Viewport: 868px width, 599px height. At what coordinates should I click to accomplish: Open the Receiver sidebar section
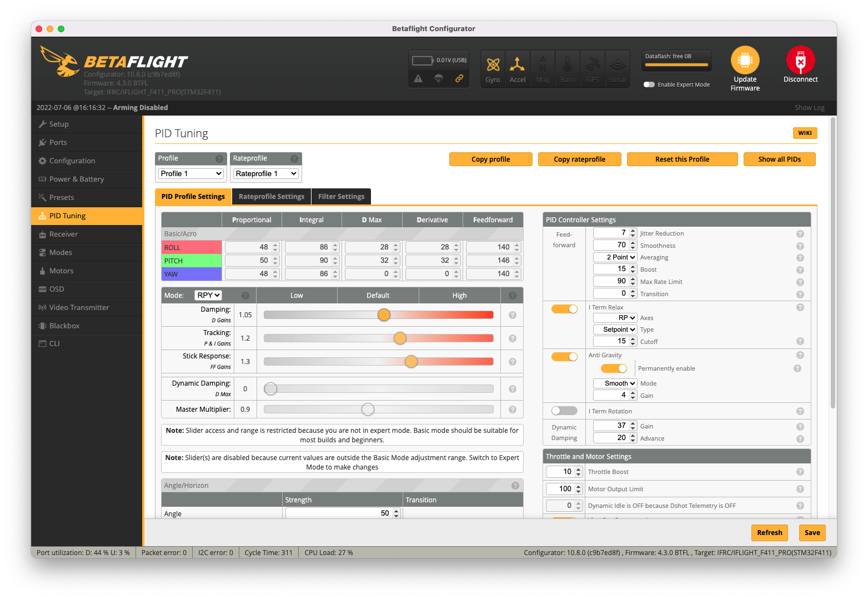coord(87,234)
